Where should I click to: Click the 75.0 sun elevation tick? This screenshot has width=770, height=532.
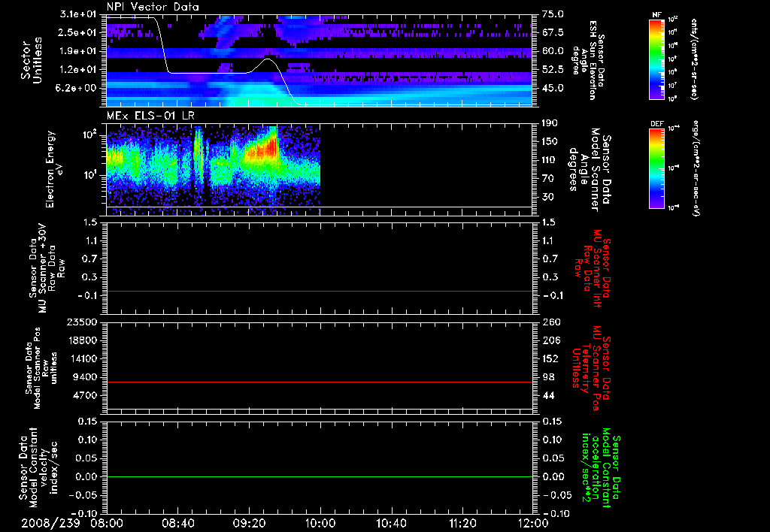(x=553, y=14)
